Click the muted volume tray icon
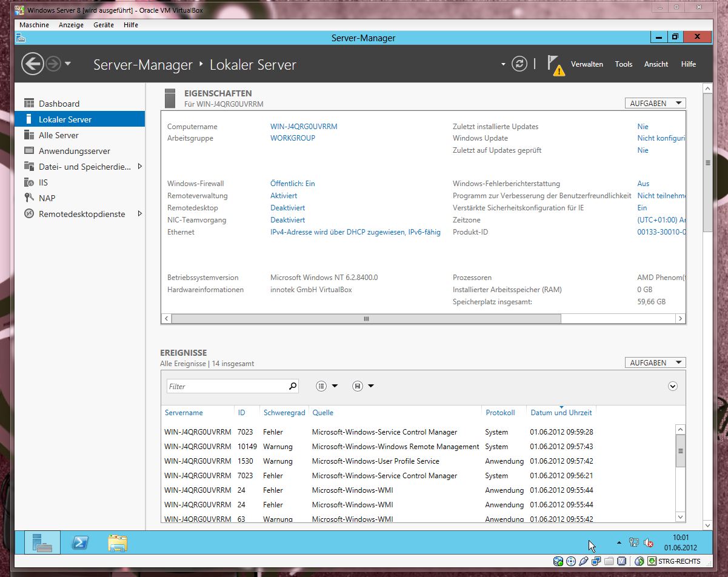728x577 pixels. tap(649, 543)
